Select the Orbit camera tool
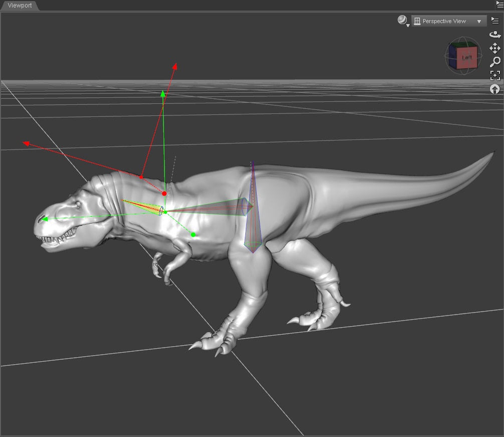Screen dimensions: 504x437 pos(495,35)
